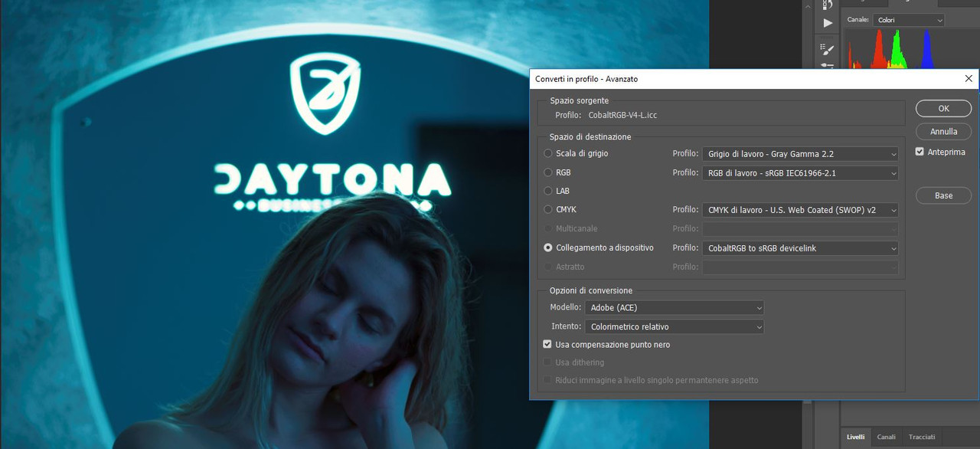This screenshot has height=449, width=980.
Task: Open the Modello Adobe (ACE) dropdown
Action: [x=675, y=308]
